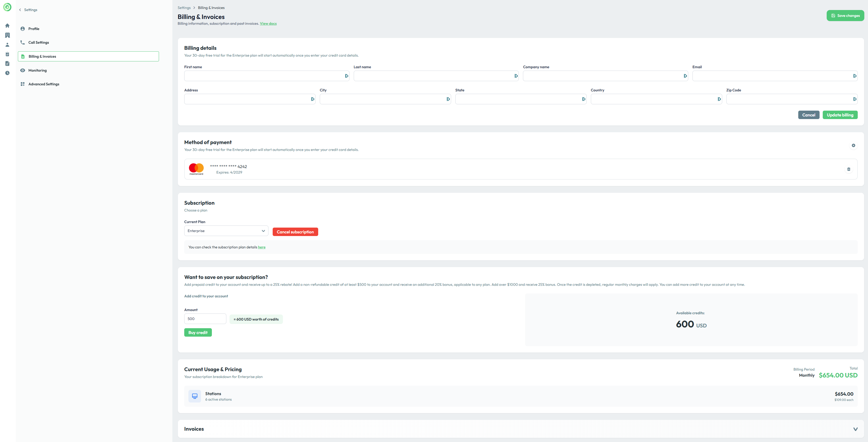Open the document sidebar icon
Viewport: 868px width, 442px height.
(x=7, y=64)
